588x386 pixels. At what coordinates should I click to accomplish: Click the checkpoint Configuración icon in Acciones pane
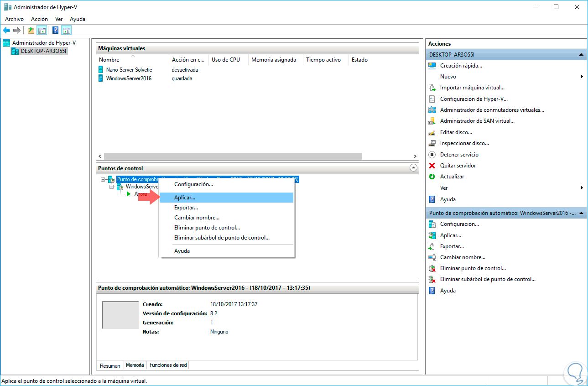pos(432,224)
